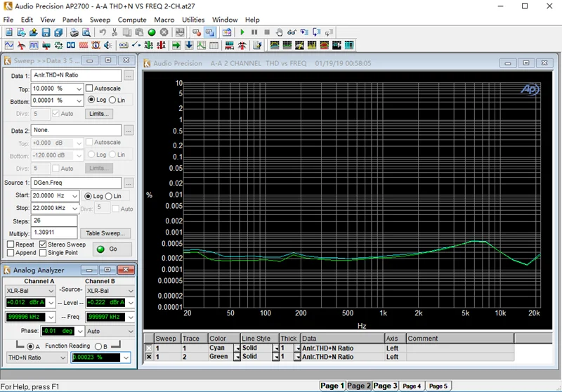Viewport: 562px width, 392px height.
Task: Click the blue down arrow toolbar icon
Action: coord(189,45)
